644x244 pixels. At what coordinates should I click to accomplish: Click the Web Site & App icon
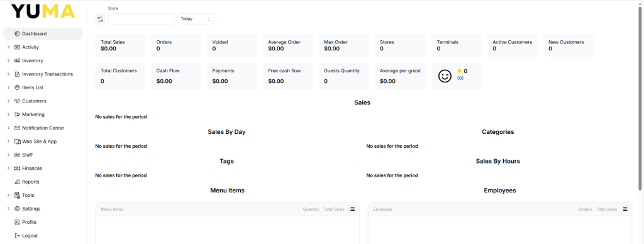click(17, 141)
